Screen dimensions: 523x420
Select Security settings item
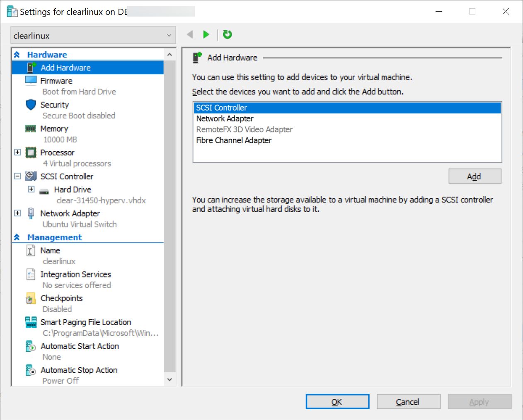point(54,105)
